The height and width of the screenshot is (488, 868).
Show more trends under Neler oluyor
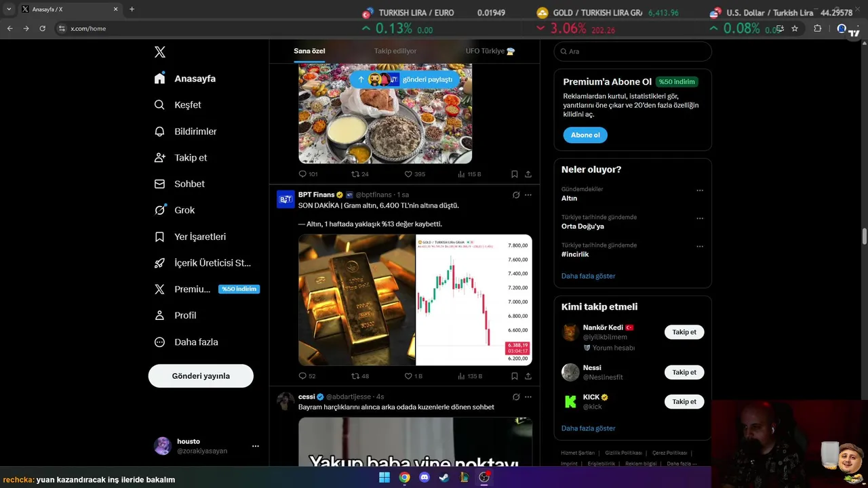[x=588, y=276]
